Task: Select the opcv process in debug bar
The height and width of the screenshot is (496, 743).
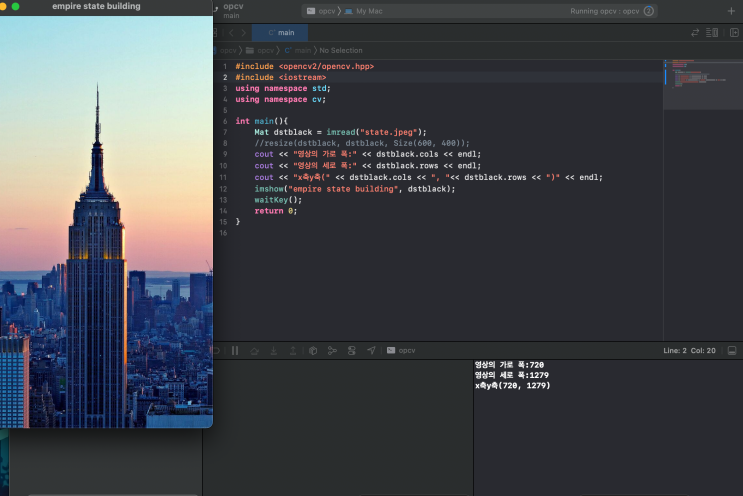Action: tap(401, 351)
